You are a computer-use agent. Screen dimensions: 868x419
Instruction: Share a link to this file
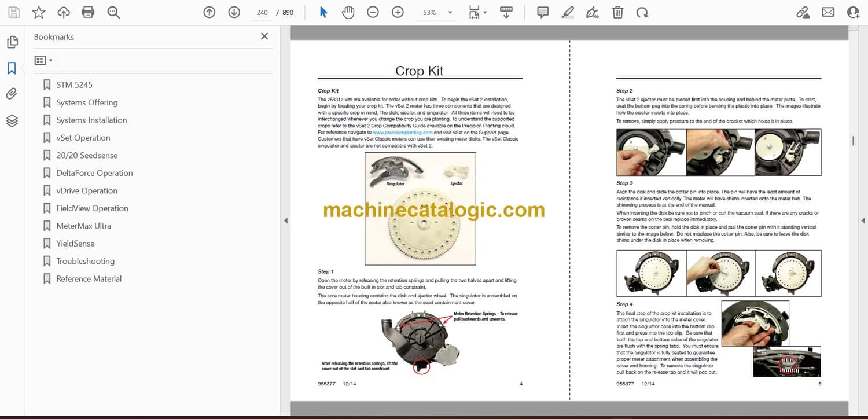803,12
